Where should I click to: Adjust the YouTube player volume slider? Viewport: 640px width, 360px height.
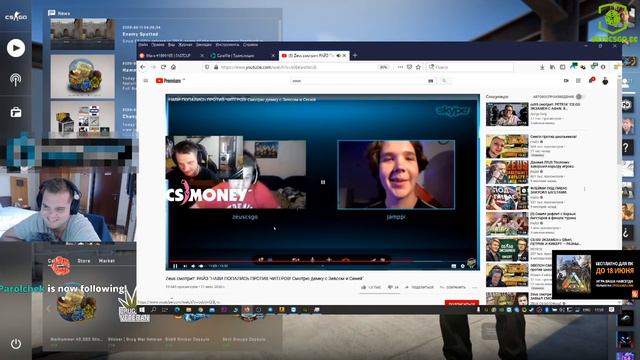201,266
